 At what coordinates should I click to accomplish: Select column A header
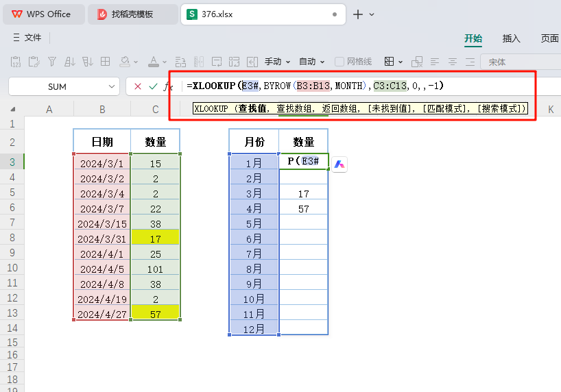tap(49, 109)
